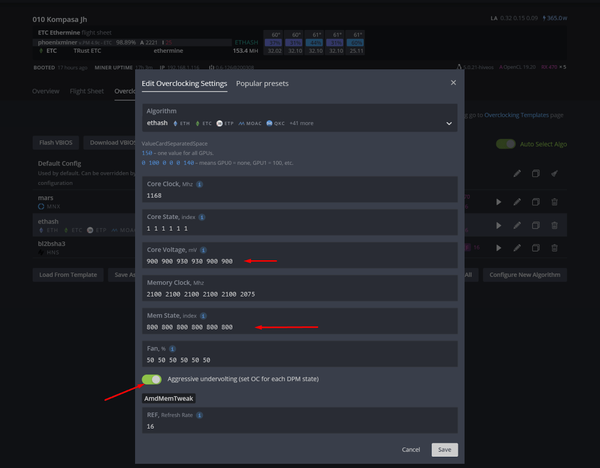Close the overclocking settings dialog with X
600x468 pixels.
[x=453, y=83]
